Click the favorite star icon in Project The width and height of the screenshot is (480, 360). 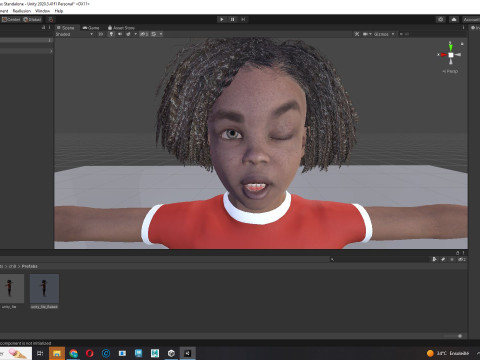tap(452, 259)
